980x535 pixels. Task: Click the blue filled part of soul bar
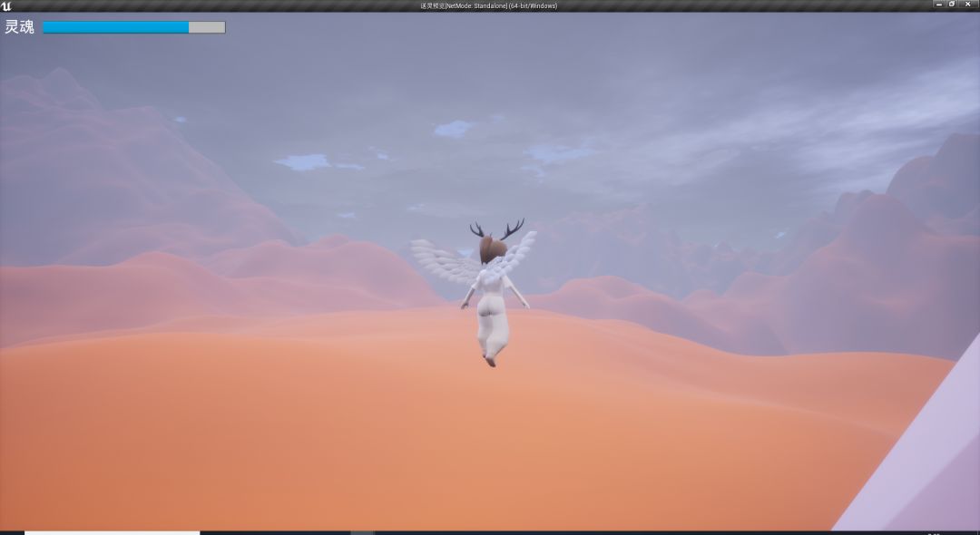pos(115,27)
